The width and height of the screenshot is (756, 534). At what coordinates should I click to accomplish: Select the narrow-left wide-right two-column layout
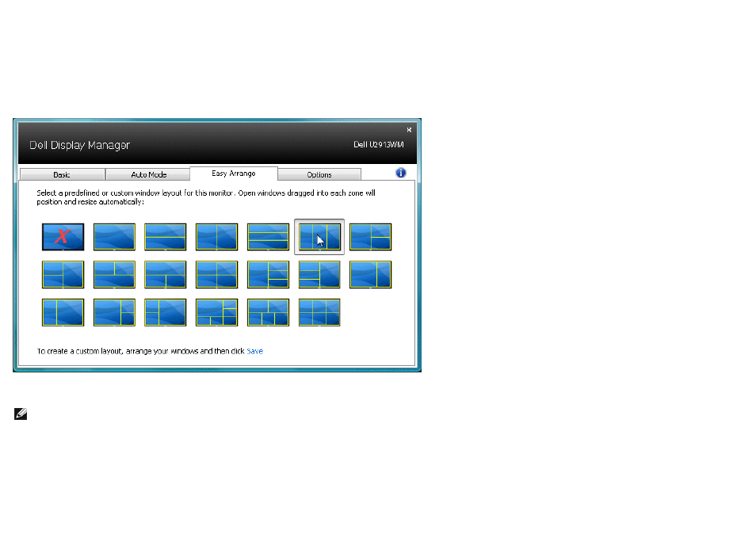coord(63,312)
